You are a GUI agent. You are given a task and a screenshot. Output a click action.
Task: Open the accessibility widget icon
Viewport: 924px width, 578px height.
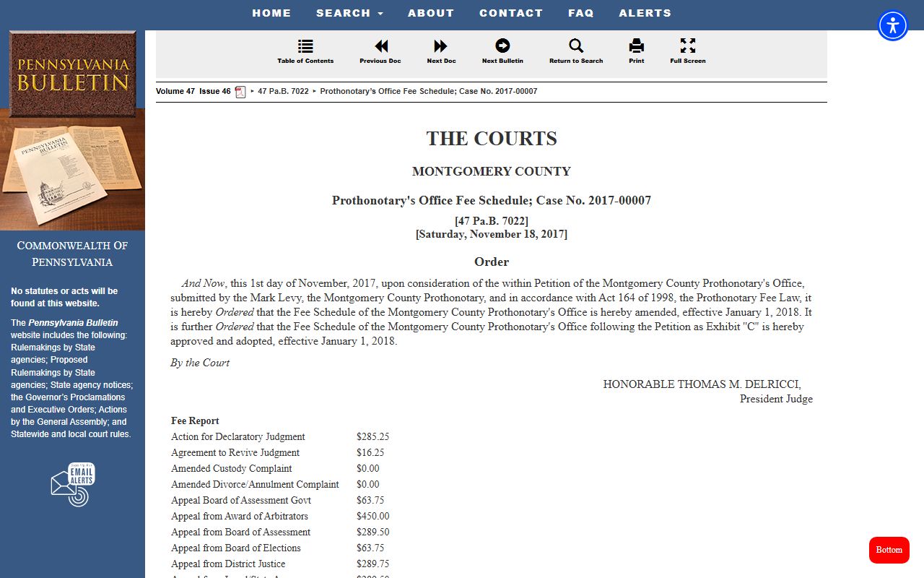pyautogui.click(x=893, y=26)
